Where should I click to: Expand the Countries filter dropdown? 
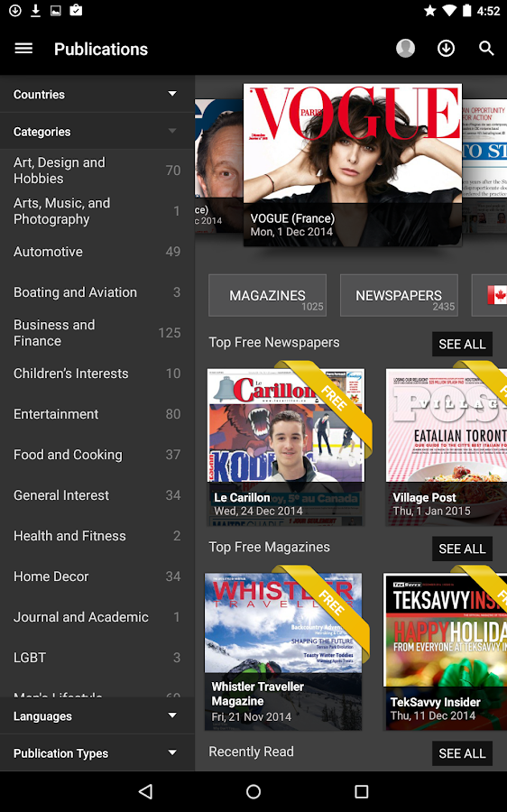pyautogui.click(x=97, y=94)
